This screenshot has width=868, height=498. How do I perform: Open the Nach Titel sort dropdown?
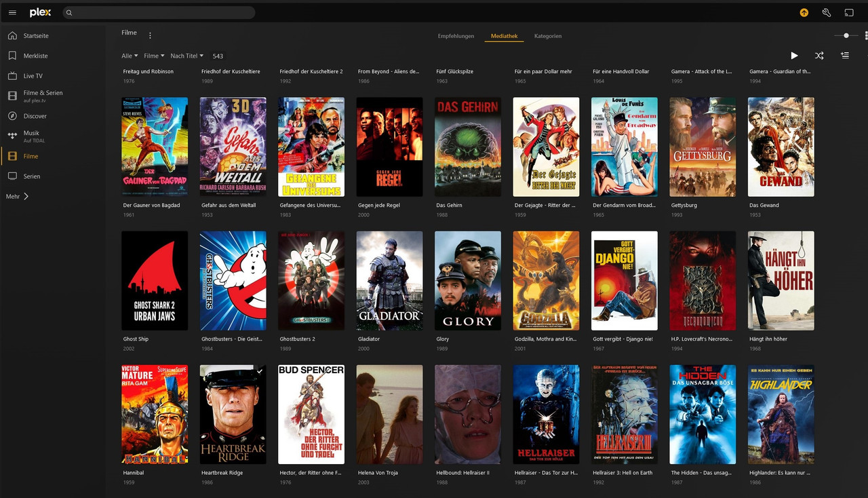[x=187, y=56]
